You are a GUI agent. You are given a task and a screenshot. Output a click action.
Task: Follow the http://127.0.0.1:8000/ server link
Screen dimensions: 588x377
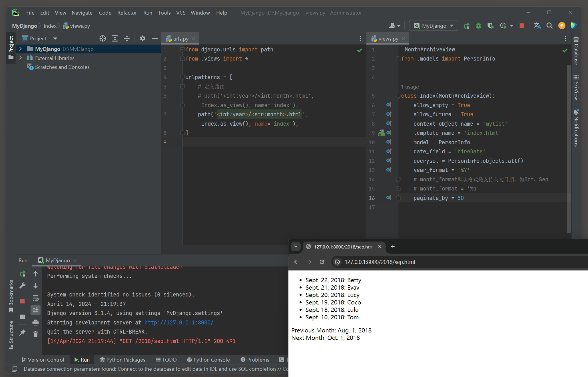pos(179,322)
